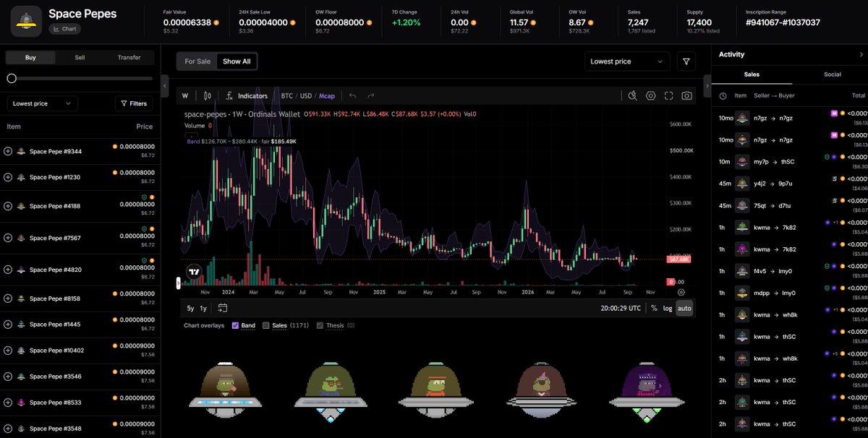Open the W interval selector
The height and width of the screenshot is (438, 868).
[x=185, y=95]
